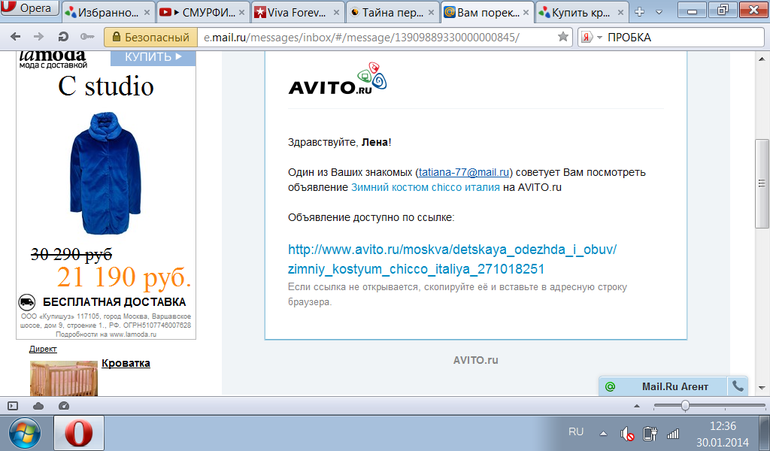
Task: Open Opera Link cloud icon
Action: coord(38,406)
